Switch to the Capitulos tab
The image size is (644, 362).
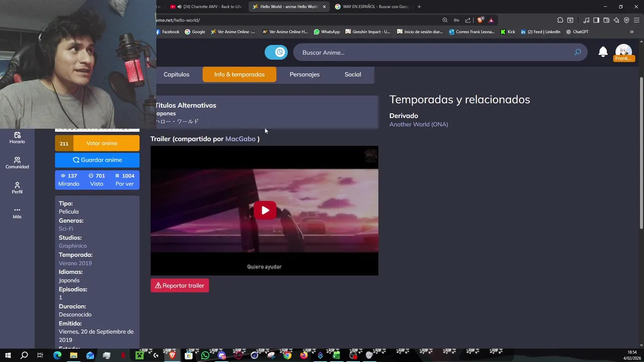tap(177, 74)
